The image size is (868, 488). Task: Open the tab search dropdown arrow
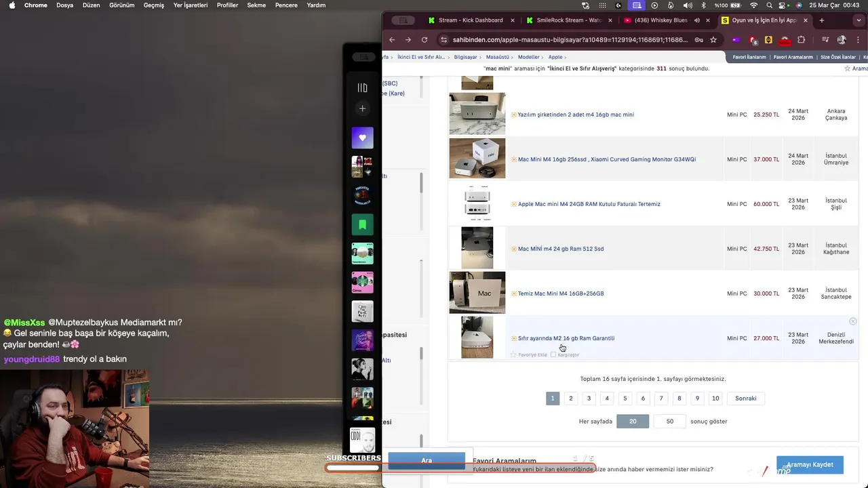(x=859, y=20)
